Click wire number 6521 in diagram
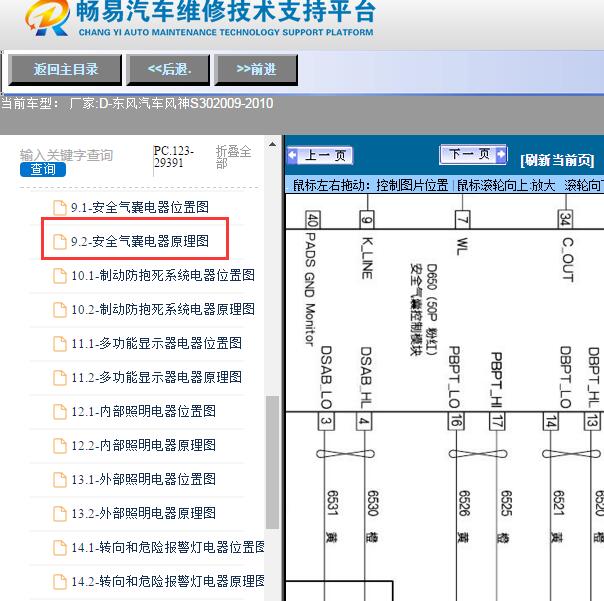The width and height of the screenshot is (604, 601). click(x=558, y=502)
